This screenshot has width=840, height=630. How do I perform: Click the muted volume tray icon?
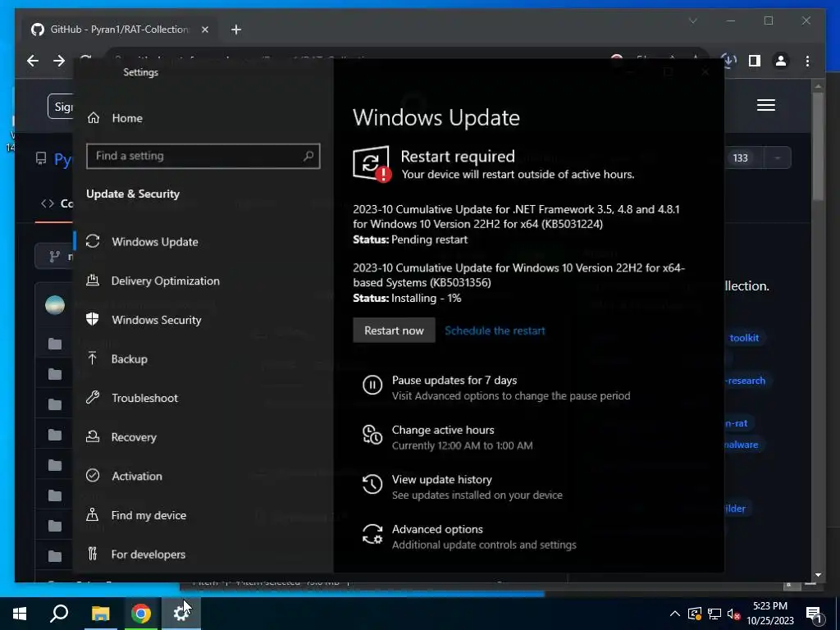point(734,614)
